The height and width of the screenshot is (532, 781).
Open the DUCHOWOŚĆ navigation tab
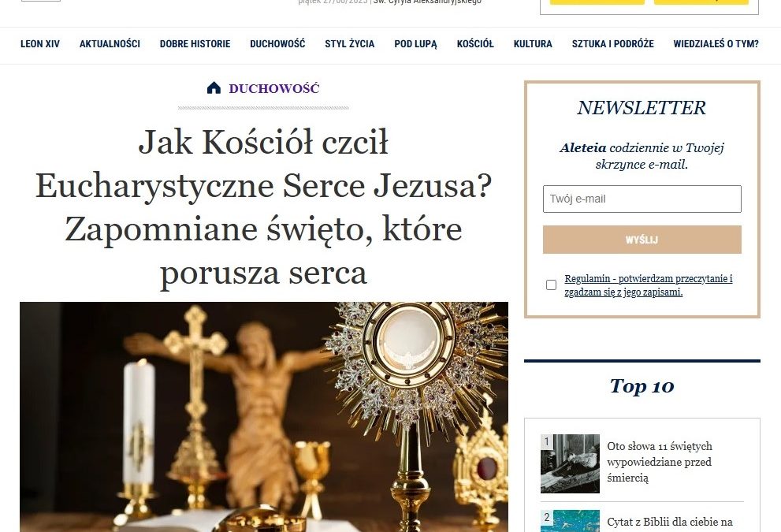click(277, 44)
